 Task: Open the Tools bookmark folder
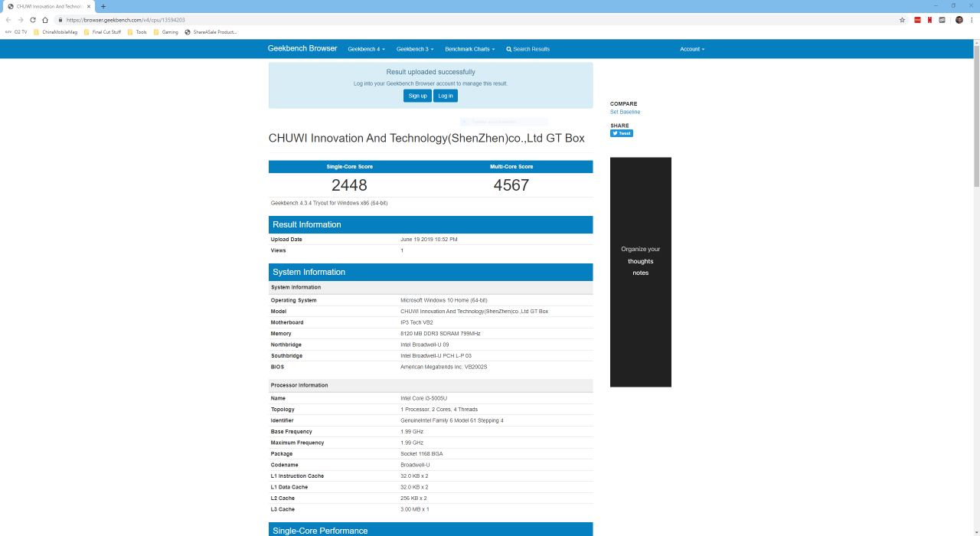click(137, 32)
